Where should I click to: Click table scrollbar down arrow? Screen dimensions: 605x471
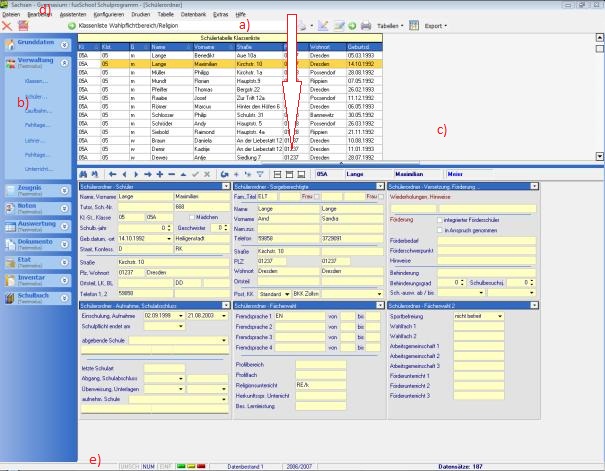[x=600, y=156]
